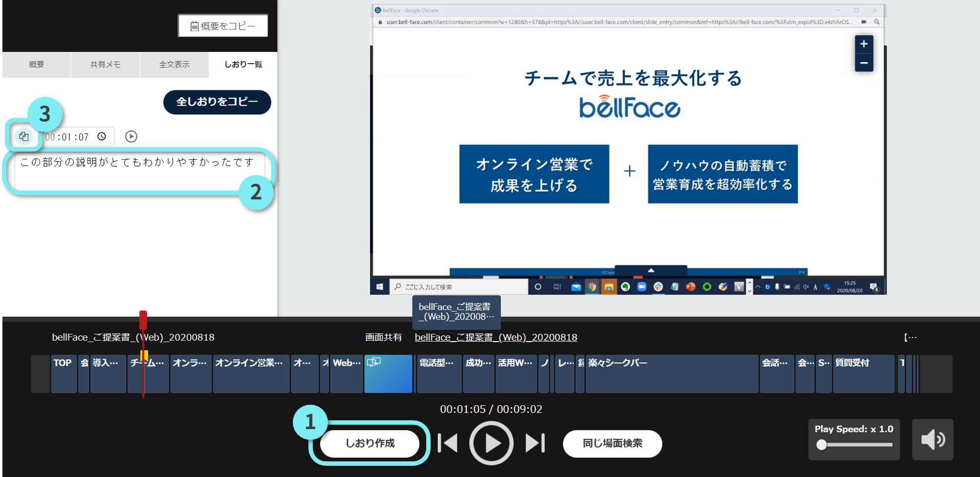Zoom in with the plus button
This screenshot has height=477, width=980.
(864, 44)
